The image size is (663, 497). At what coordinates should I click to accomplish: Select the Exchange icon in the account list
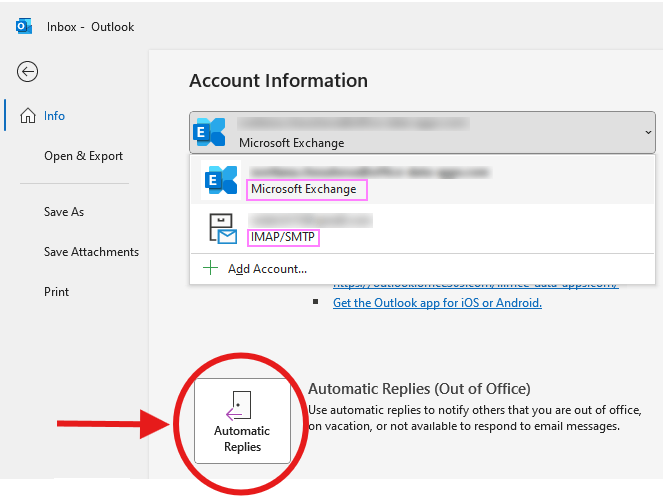(x=220, y=180)
